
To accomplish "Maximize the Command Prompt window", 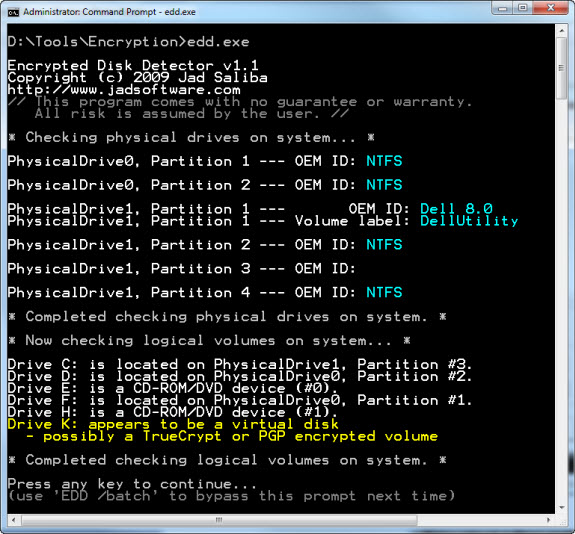I will [523, 8].
